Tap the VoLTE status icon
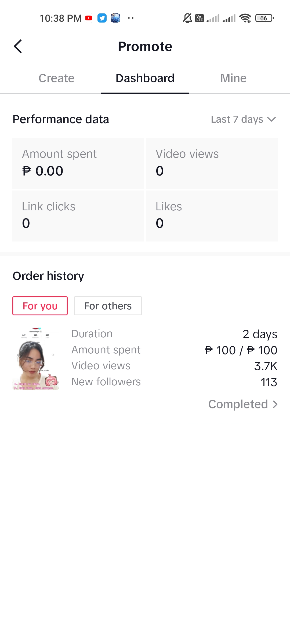Image resolution: width=290 pixels, height=644 pixels. [x=199, y=18]
